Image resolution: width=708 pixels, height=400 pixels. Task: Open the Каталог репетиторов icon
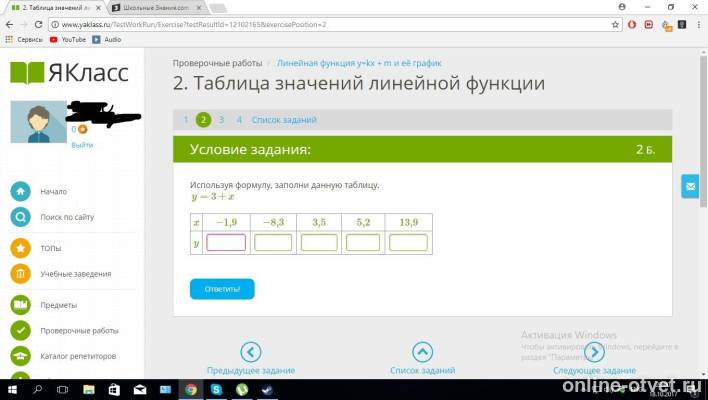[x=20, y=356]
